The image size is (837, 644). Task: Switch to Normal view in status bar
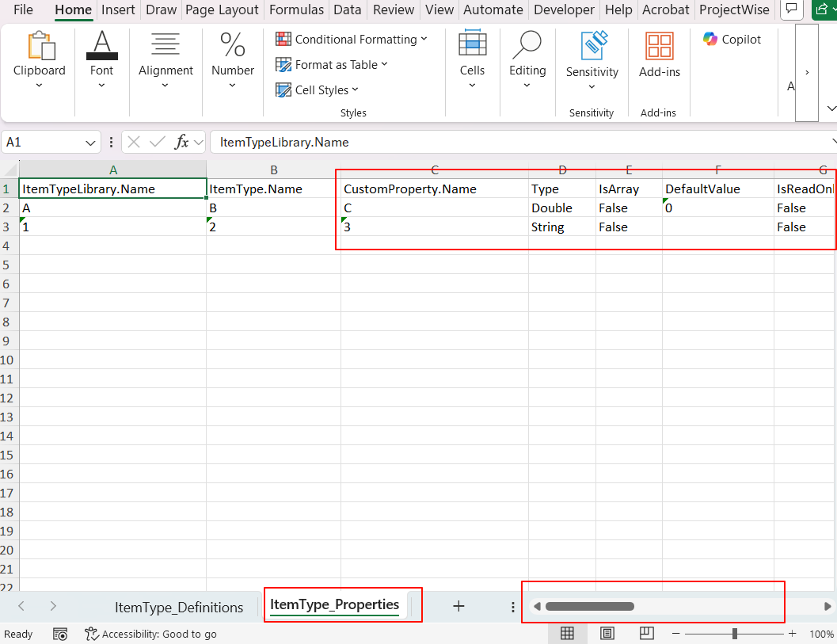567,634
